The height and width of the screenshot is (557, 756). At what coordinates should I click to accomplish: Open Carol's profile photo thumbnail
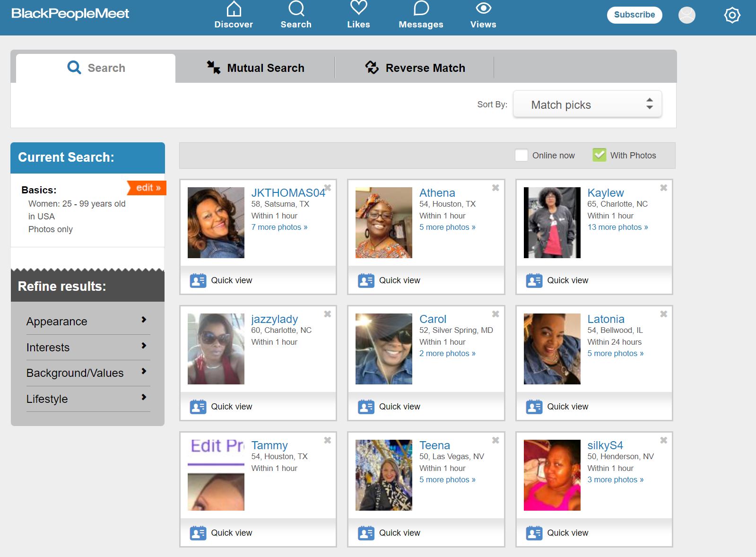point(384,349)
